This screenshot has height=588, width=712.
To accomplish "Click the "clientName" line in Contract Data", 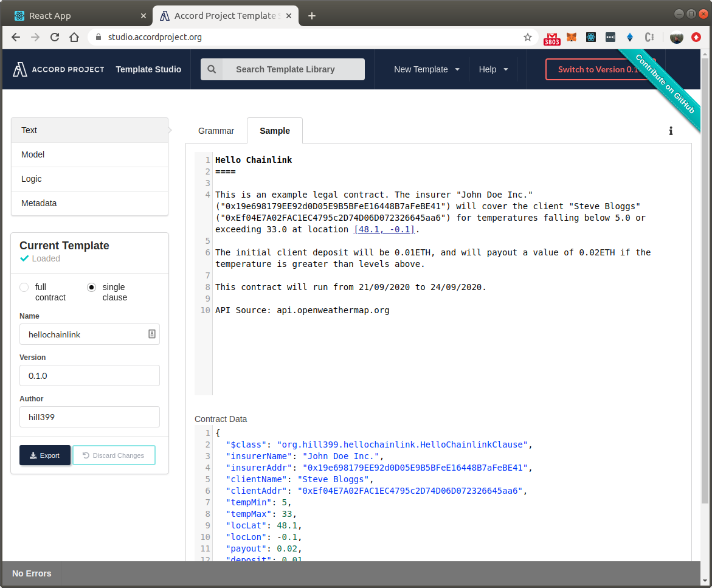I will 300,479.
